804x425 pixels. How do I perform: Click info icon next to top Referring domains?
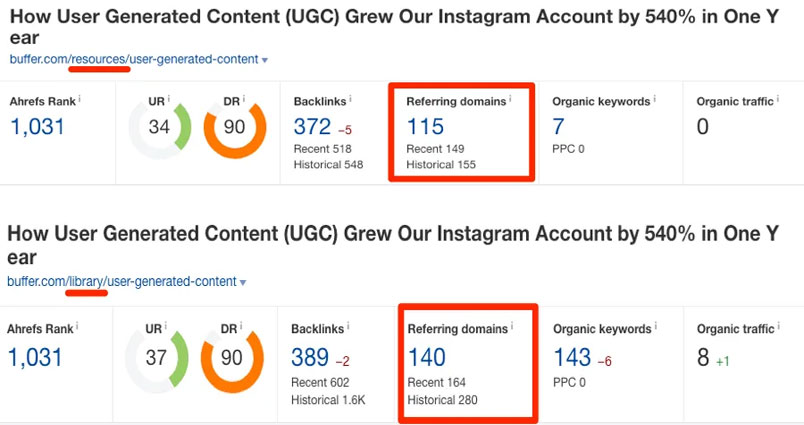tap(510, 98)
